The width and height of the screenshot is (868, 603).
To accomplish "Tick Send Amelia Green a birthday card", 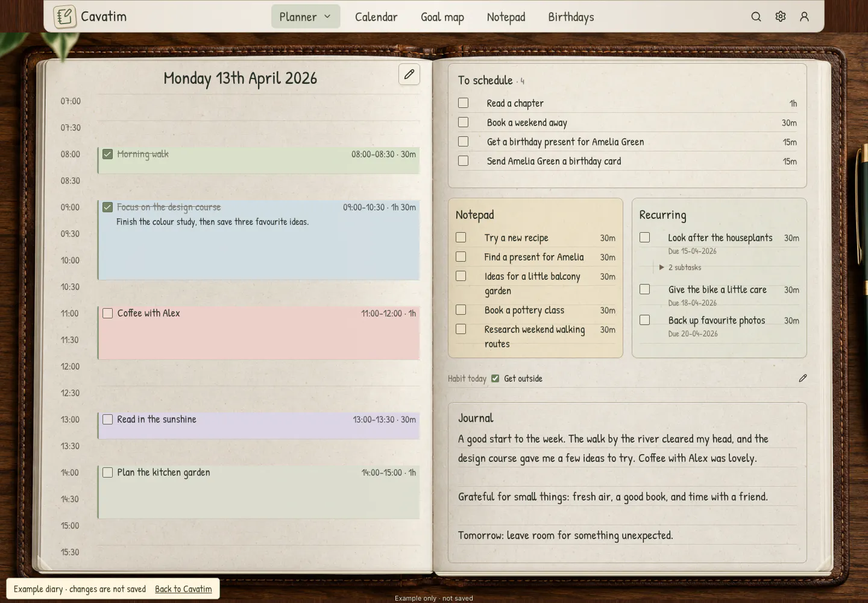I will tap(463, 161).
